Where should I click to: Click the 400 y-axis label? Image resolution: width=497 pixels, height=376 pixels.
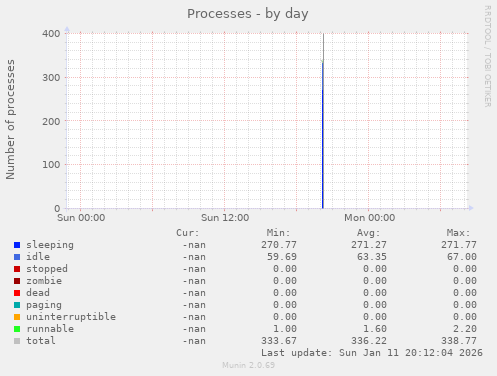click(51, 34)
